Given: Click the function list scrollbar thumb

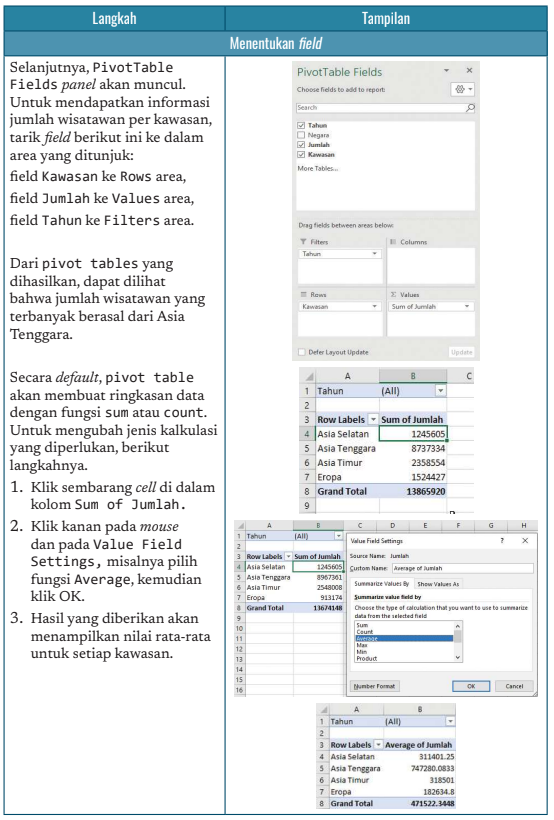Looking at the screenshot, I should coord(458,635).
